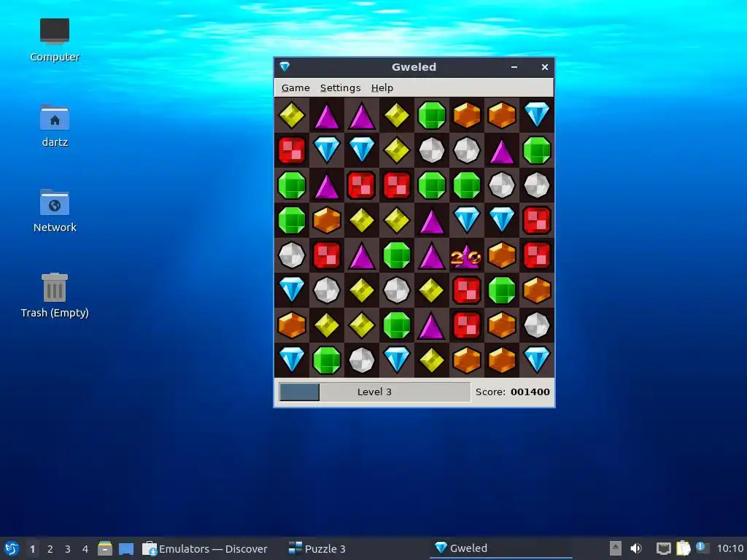This screenshot has height=560, width=747.
Task: Open the volume control in tray
Action: tap(636, 548)
